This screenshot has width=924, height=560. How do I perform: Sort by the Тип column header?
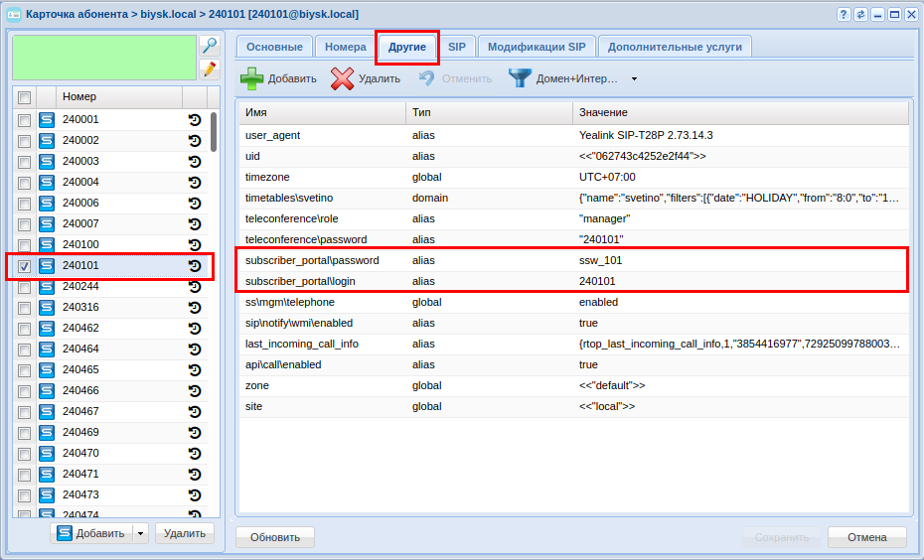click(x=489, y=112)
